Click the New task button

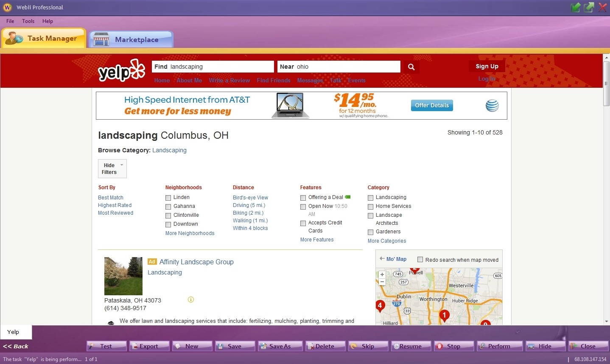(x=193, y=346)
